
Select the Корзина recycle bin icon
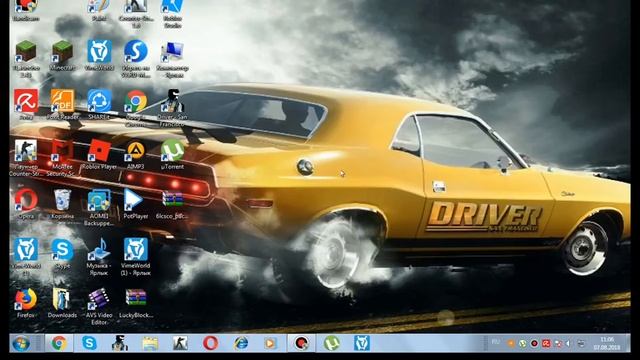62,204
